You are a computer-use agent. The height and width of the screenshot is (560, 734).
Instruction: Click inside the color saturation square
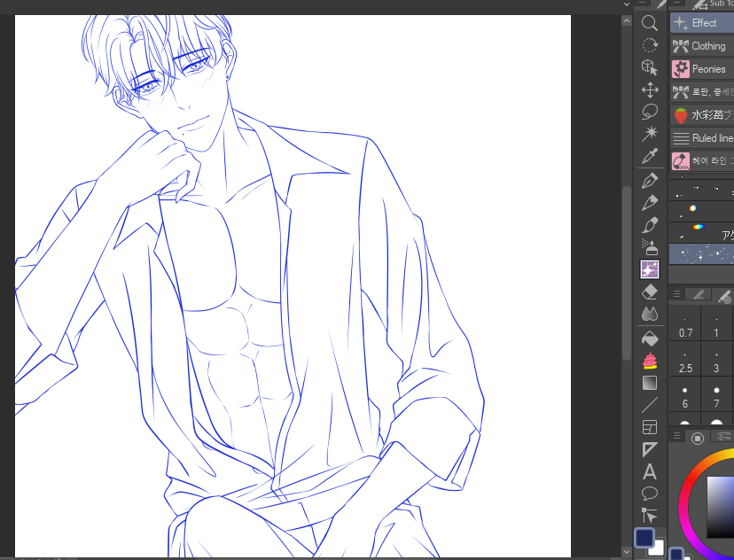tap(720, 507)
